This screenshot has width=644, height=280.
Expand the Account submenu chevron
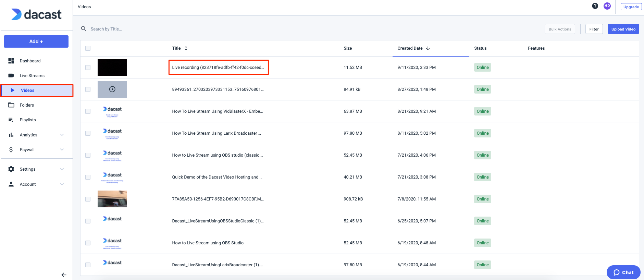[x=62, y=184]
